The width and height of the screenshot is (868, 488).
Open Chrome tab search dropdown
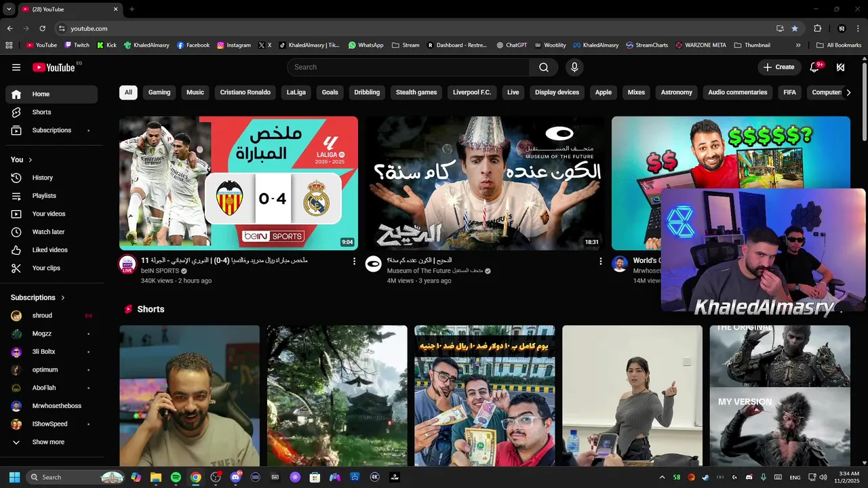[x=9, y=9]
